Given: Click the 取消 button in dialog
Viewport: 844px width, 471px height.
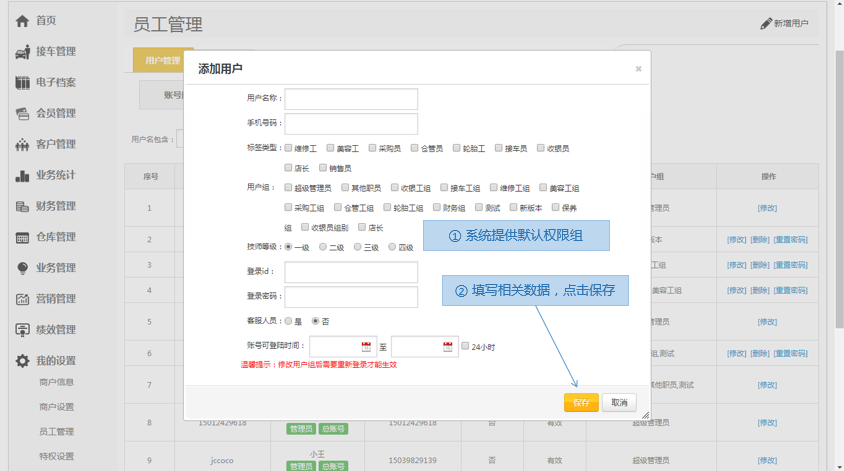Looking at the screenshot, I should tap(619, 402).
